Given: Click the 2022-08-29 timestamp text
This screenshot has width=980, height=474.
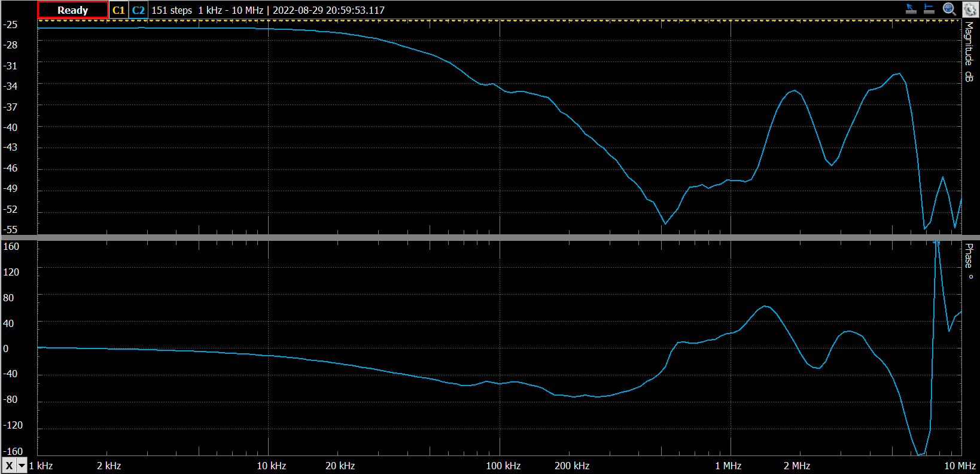Looking at the screenshot, I should (328, 10).
